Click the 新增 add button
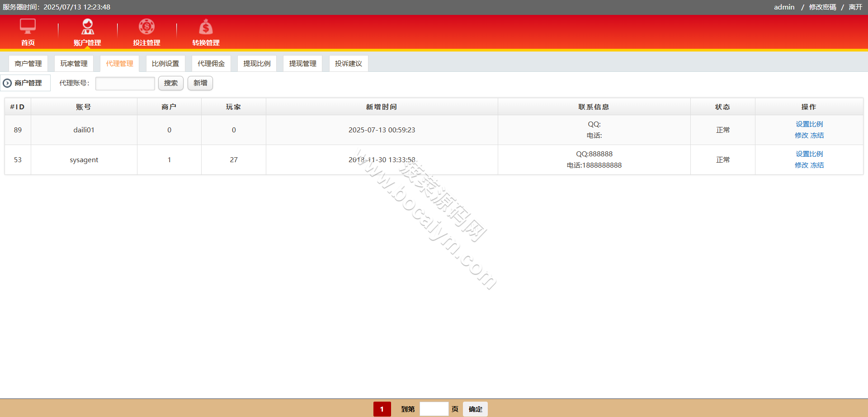 [x=200, y=83]
